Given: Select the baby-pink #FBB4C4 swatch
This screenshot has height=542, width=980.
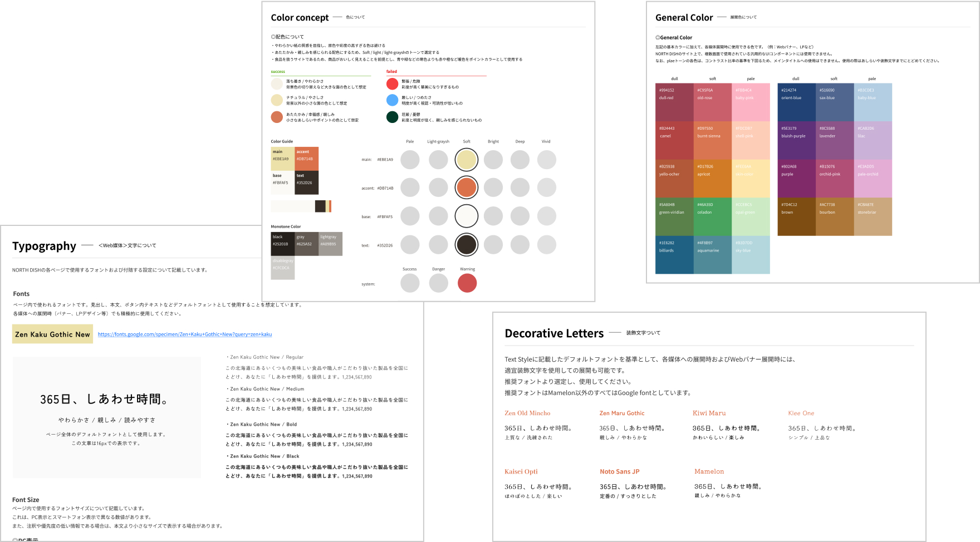Looking at the screenshot, I should pos(751,102).
